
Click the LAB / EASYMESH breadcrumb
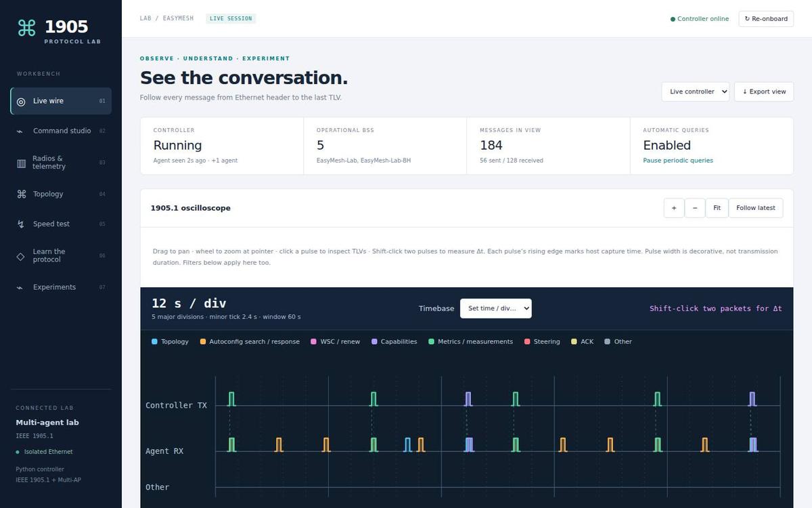pos(166,18)
